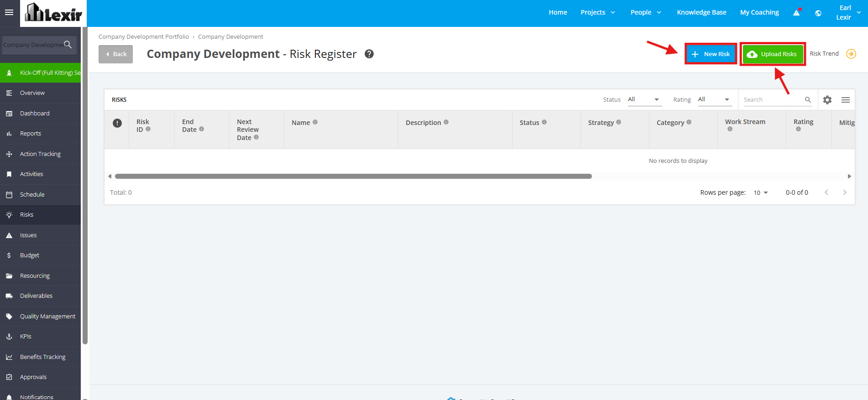Select Dashboard in the sidebar
Image resolution: width=868 pixels, height=400 pixels.
40,113
